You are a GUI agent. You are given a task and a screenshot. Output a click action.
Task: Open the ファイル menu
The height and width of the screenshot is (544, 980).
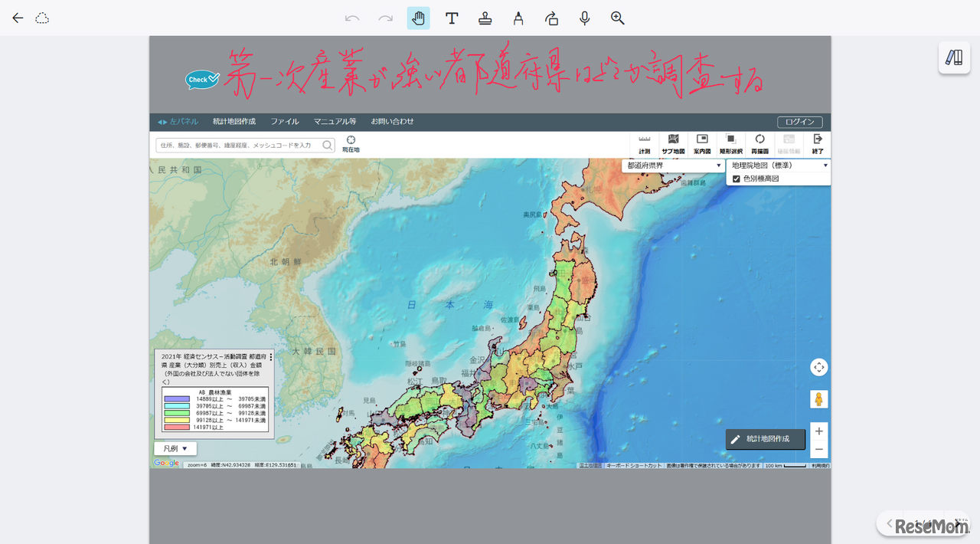click(x=284, y=121)
